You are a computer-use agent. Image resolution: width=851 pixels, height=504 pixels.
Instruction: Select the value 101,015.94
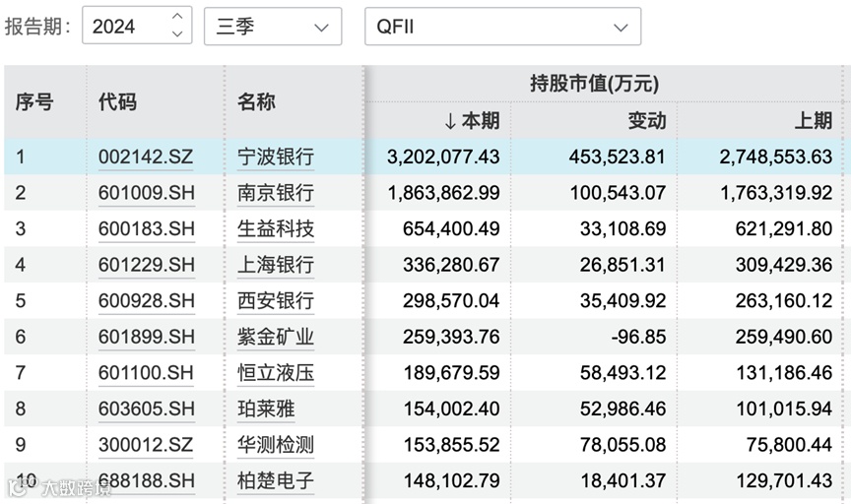click(784, 409)
